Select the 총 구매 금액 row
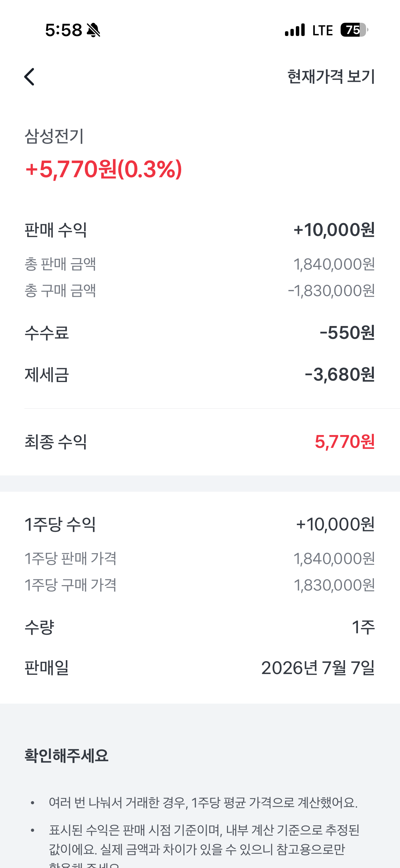The image size is (400, 868). (200, 290)
